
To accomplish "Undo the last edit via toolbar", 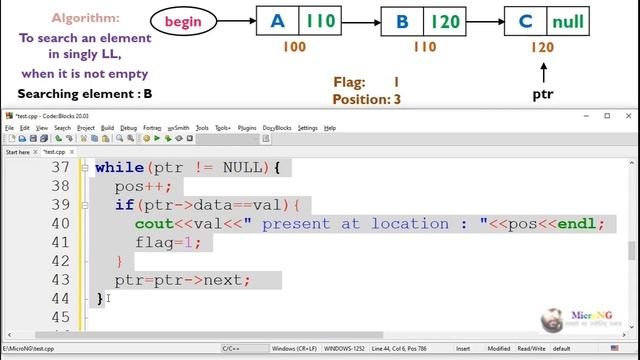I will (x=58, y=139).
